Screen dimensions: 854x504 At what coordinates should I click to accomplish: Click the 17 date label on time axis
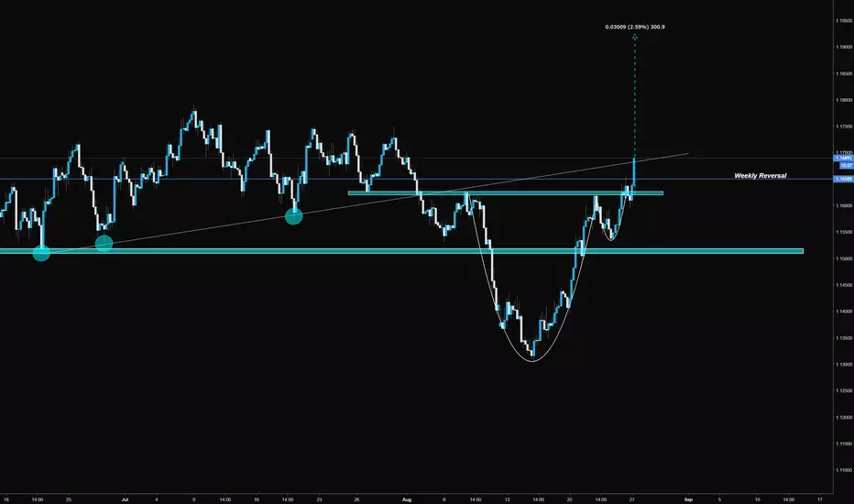click(x=820, y=499)
